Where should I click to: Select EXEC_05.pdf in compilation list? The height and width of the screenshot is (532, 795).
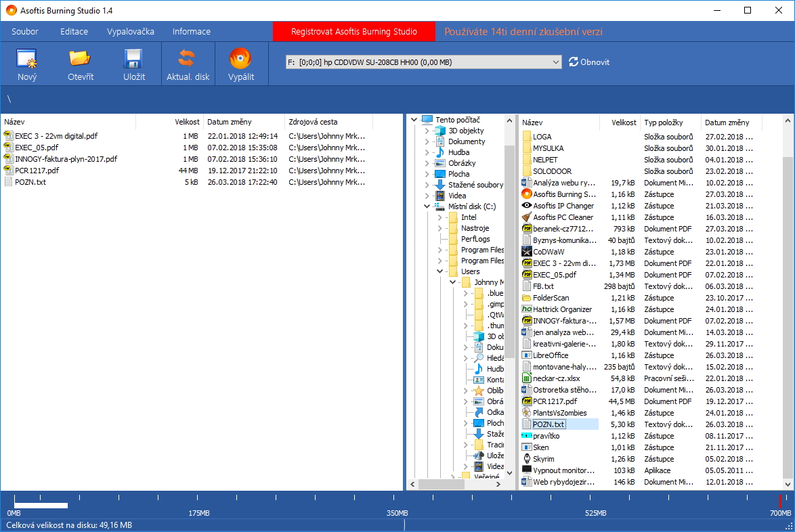point(37,148)
